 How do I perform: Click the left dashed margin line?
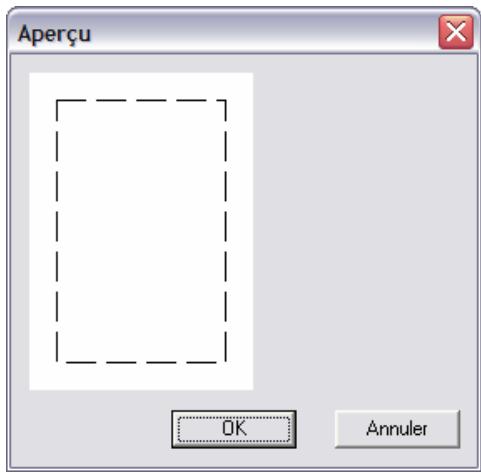(57, 231)
